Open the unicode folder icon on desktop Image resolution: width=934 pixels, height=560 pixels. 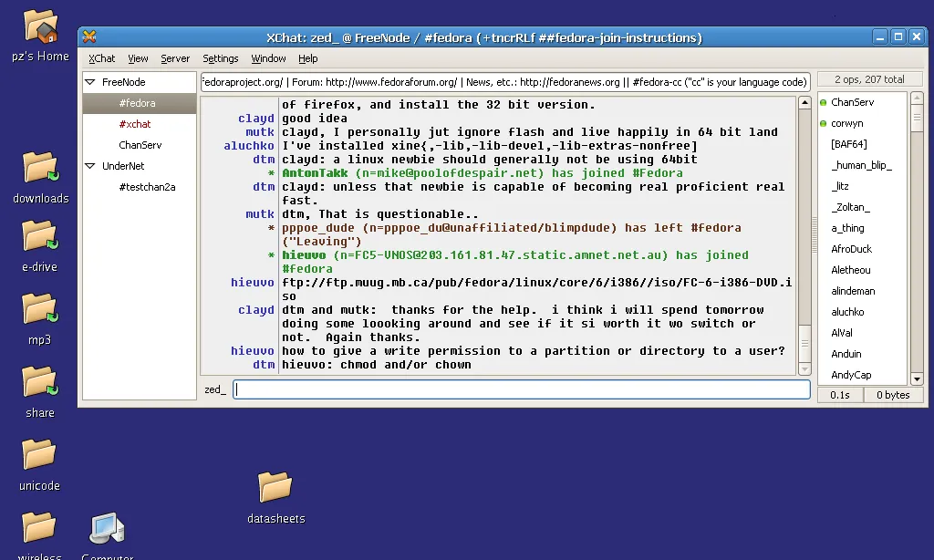tap(39, 455)
